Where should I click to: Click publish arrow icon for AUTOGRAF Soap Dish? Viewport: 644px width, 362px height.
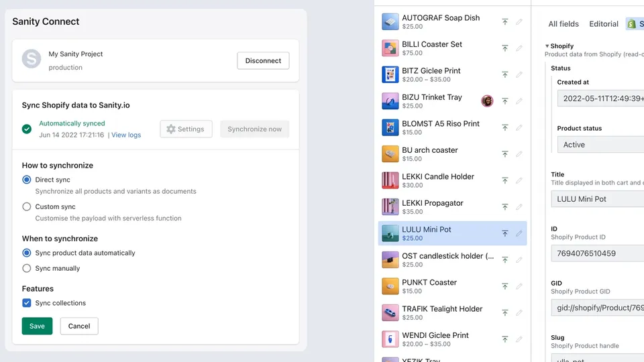[x=504, y=21]
